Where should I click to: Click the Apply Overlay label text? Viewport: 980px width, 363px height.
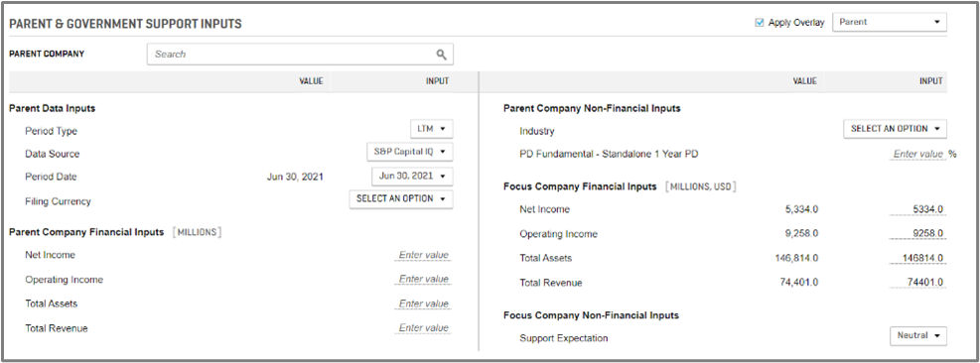(796, 23)
